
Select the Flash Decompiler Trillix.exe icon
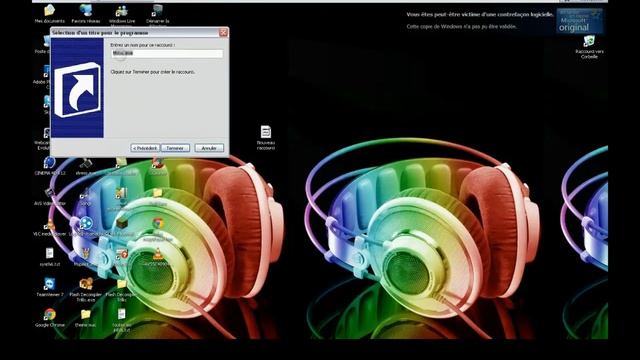[x=86, y=289]
